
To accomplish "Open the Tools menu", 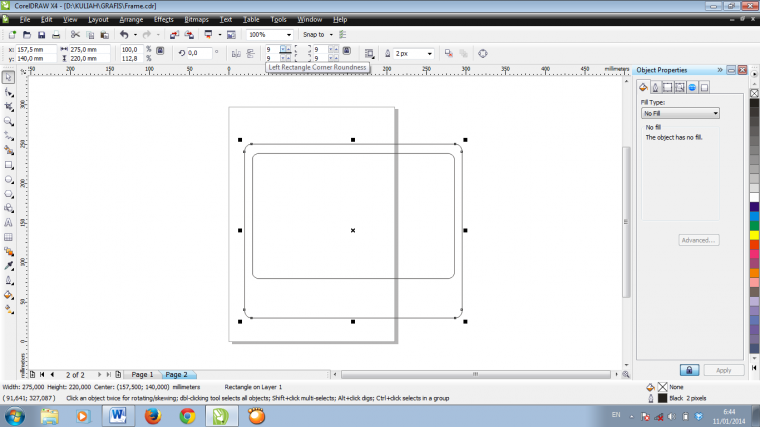I will (278, 20).
